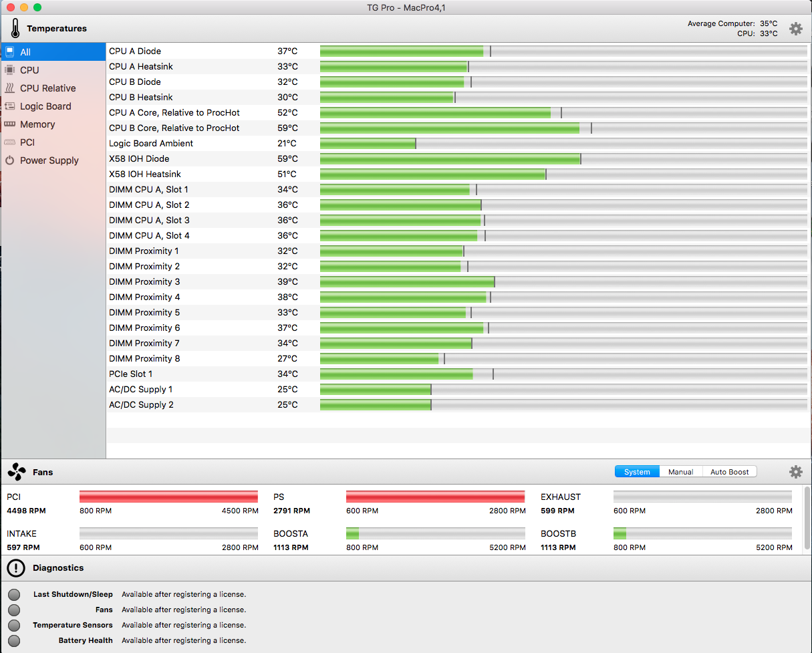Select the CPU Relative category label
Image resolution: width=812 pixels, height=653 pixels.
coord(48,88)
